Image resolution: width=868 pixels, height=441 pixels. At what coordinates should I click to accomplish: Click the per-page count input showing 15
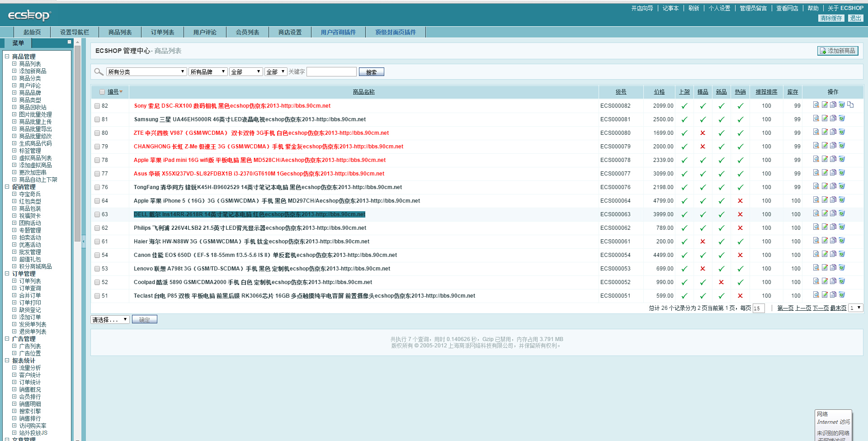pyautogui.click(x=758, y=308)
